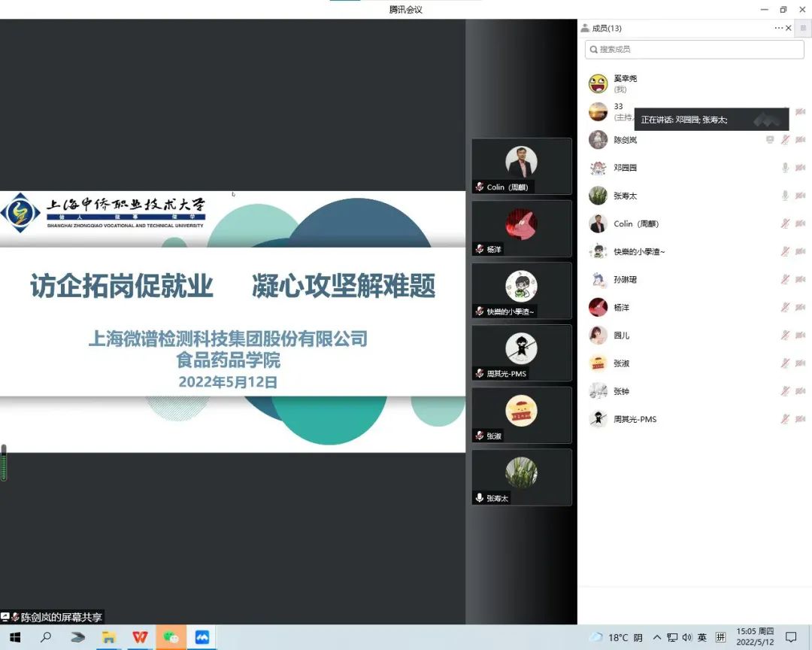Focus the 搜索成员 search field
This screenshot has width=812, height=650.
coord(695,49)
